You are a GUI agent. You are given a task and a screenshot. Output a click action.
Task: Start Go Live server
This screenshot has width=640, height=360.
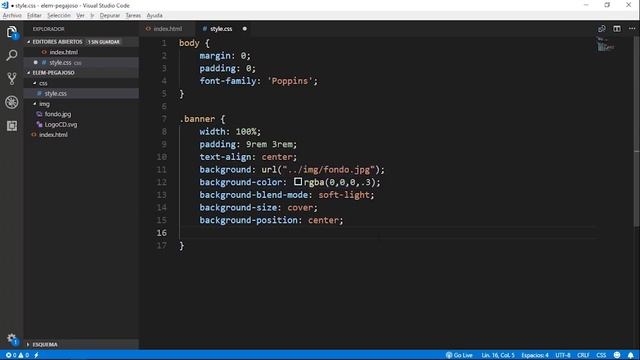point(459,355)
